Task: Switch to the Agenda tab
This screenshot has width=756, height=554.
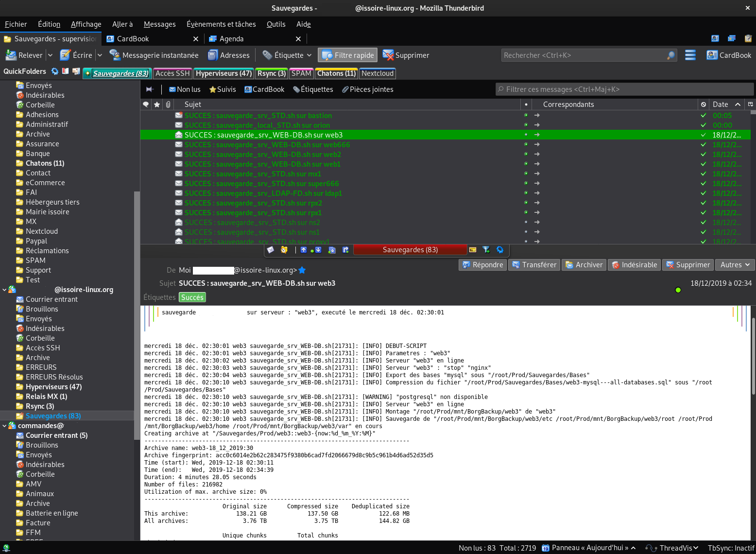Action: click(x=255, y=39)
